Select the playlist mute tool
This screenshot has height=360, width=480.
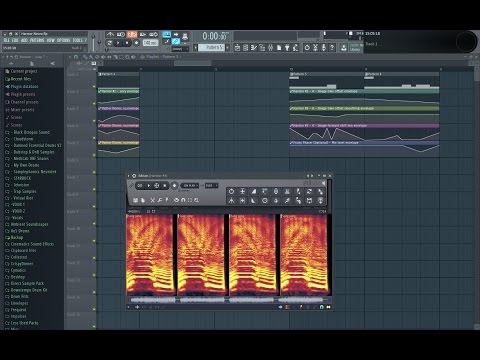(x=103, y=57)
